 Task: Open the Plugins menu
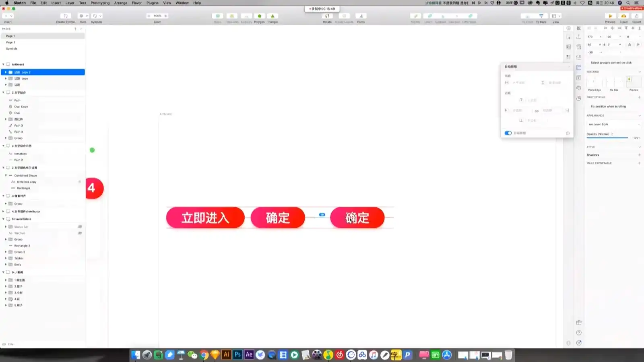coord(152,3)
